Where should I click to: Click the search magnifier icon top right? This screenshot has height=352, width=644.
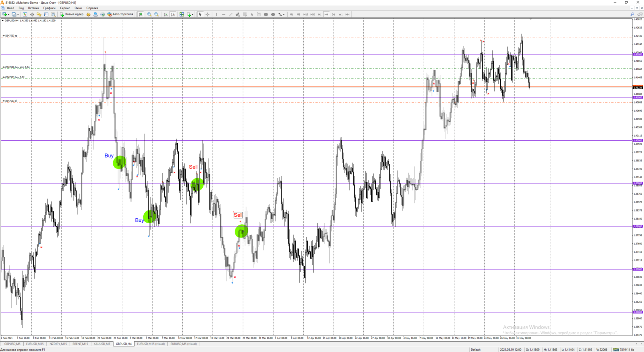(632, 14)
